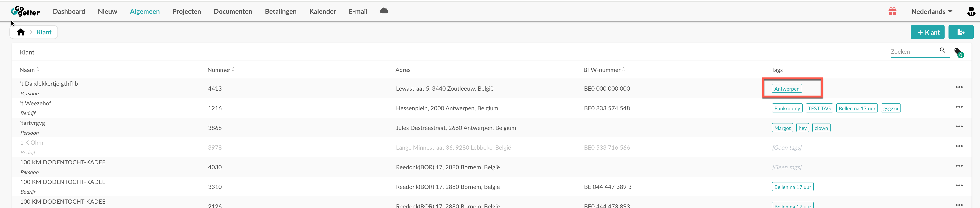
Task: Open three-dots menu for 'tgrtvrgvg row
Action: pos(959,127)
